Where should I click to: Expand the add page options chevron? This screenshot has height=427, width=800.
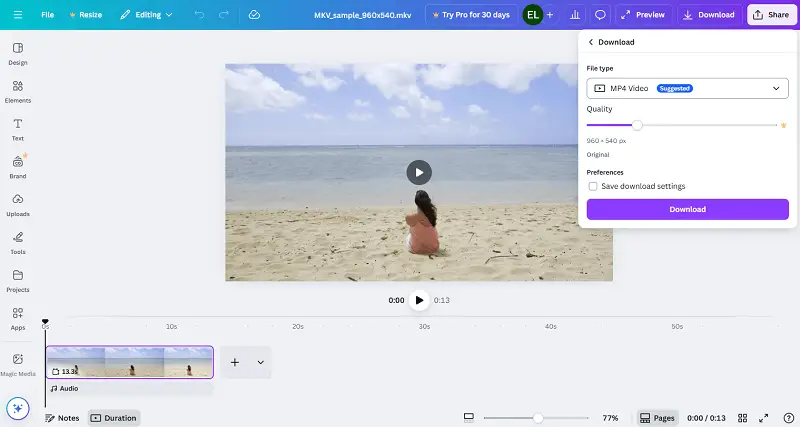(x=260, y=362)
